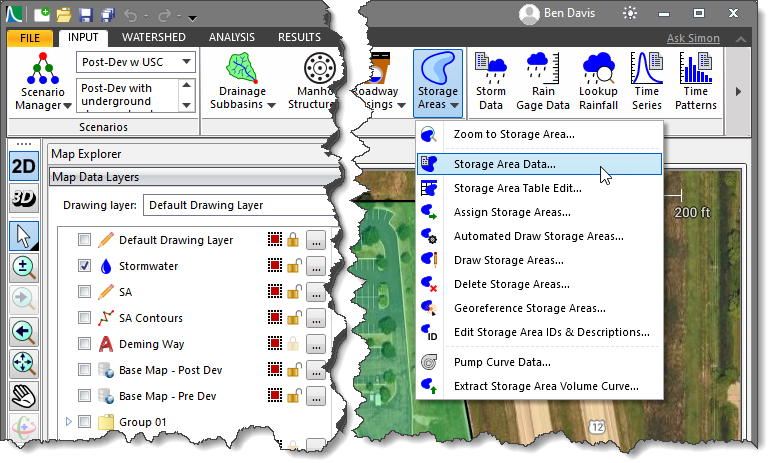Image resolution: width=773 pixels, height=463 pixels.
Task: Open options button for Stormwater layer
Action: pyautogui.click(x=316, y=266)
